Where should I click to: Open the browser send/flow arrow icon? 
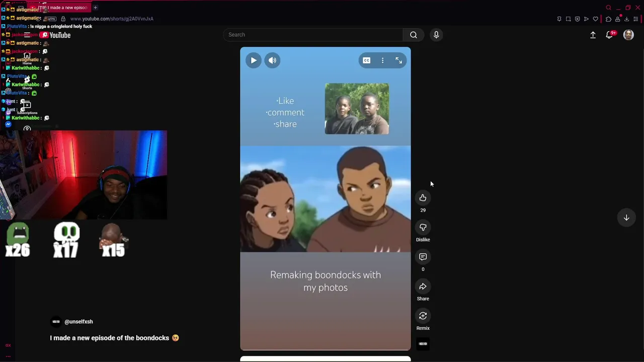coord(586,19)
